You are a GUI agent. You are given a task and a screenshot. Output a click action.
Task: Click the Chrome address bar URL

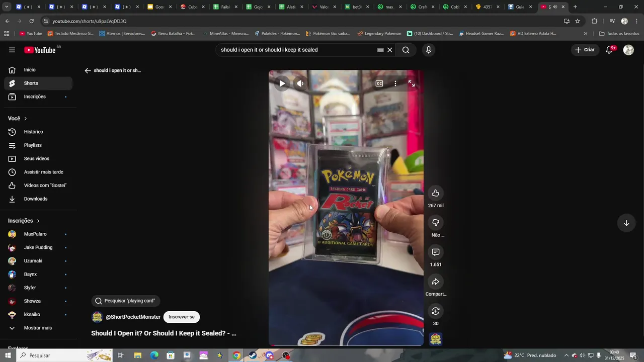(90, 21)
